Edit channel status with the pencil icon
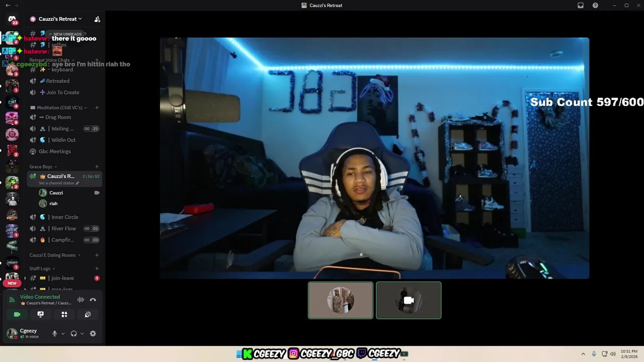This screenshot has height=362, width=644. pyautogui.click(x=77, y=183)
